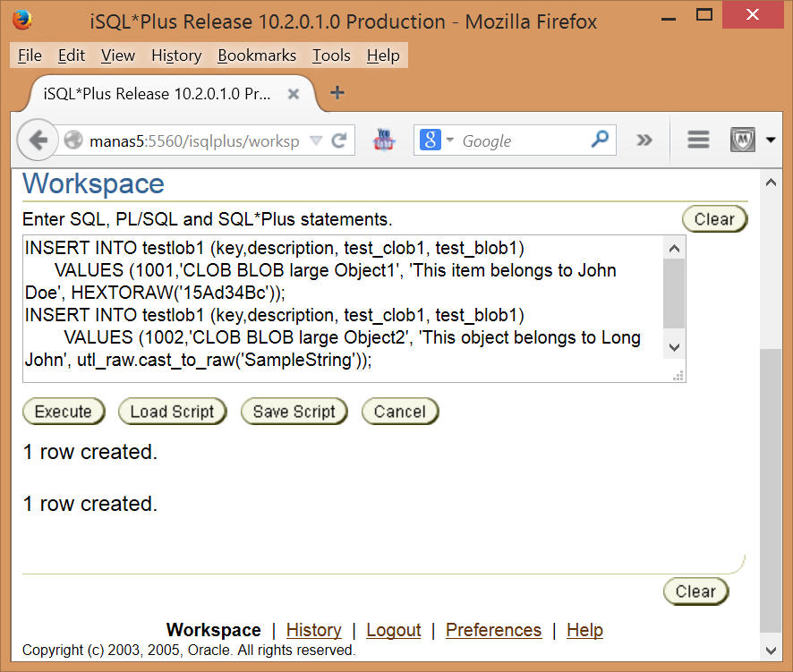
Task: Close the iSQL*Plus browser tab
Action: 293,93
